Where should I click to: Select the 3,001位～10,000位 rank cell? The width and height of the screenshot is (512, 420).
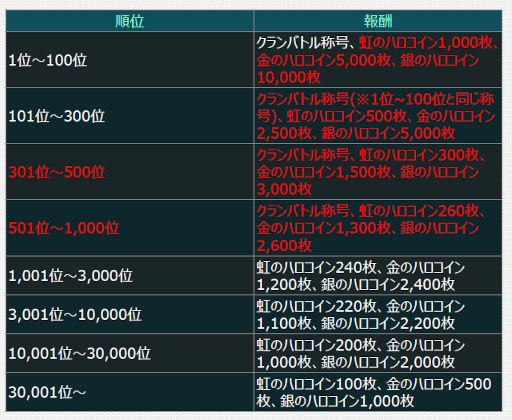pyautogui.click(x=130, y=314)
